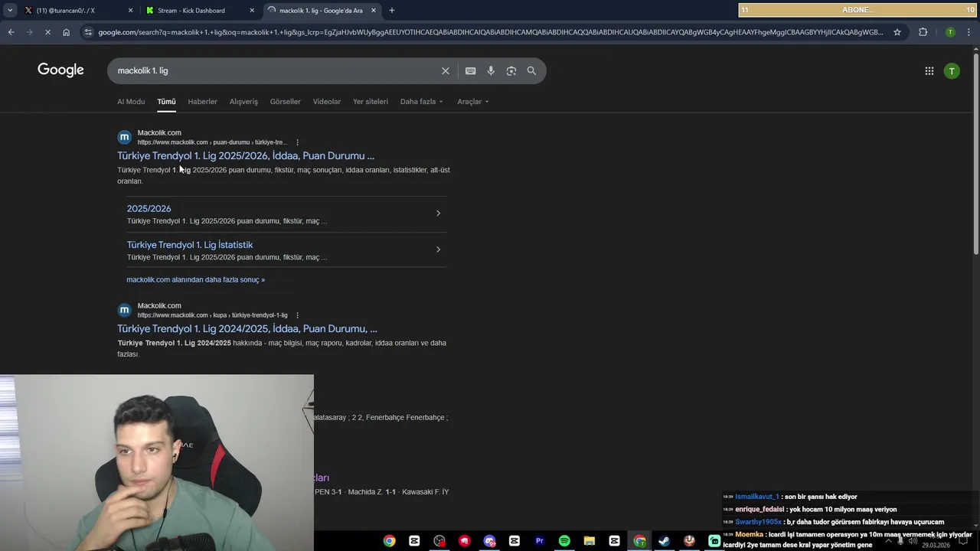Image resolution: width=980 pixels, height=551 pixels.
Task: Focus the Chrome address bar URL
Action: click(x=490, y=32)
